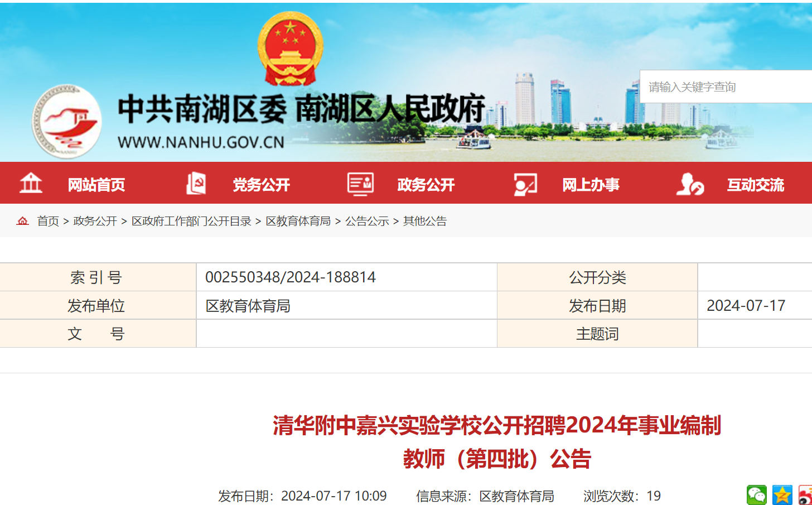Open 区教育体育局 breadcrumb link
The height and width of the screenshot is (505, 812).
[298, 221]
